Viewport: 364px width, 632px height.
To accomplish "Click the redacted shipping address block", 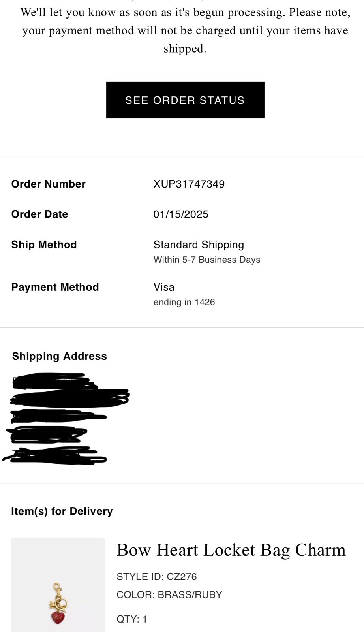I will click(x=66, y=418).
